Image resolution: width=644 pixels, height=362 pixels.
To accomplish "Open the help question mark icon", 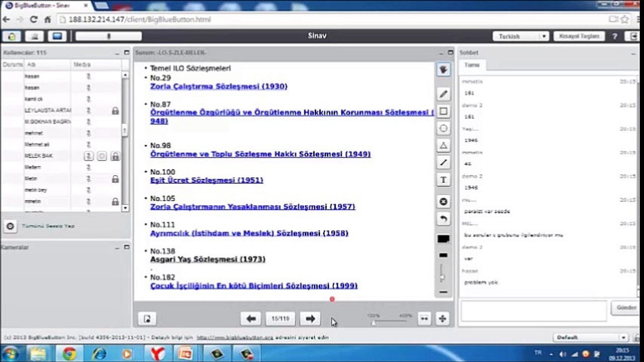I will (614, 36).
